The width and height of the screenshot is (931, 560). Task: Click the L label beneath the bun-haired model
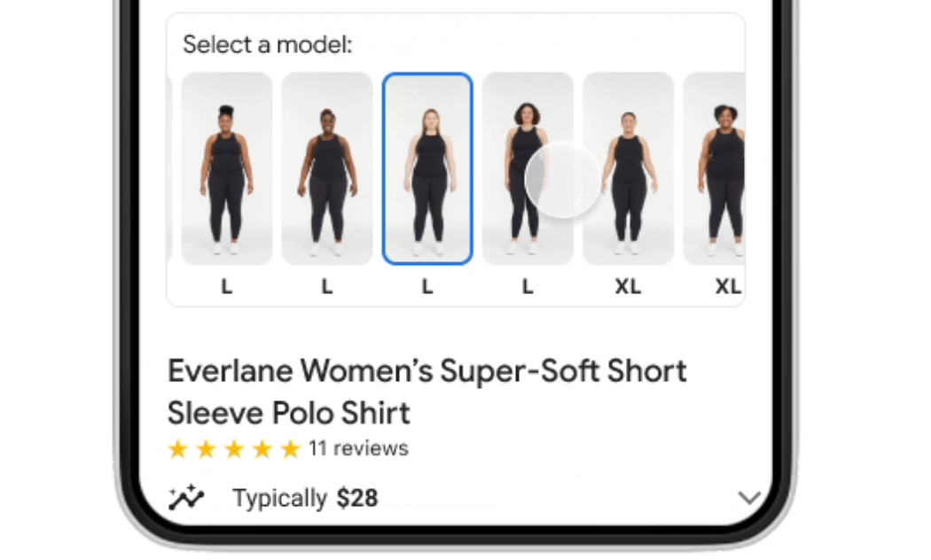click(x=227, y=286)
